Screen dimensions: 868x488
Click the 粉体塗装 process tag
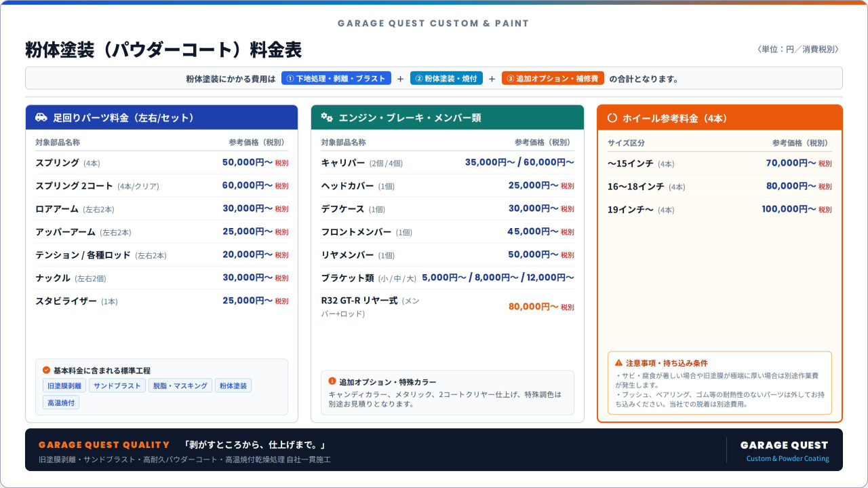pyautogui.click(x=233, y=386)
